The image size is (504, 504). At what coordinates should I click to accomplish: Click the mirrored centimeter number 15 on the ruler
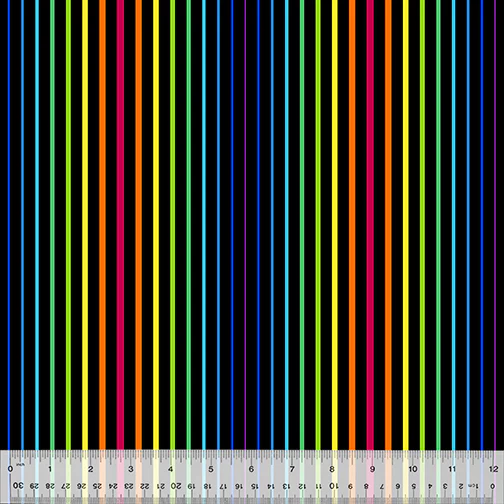(x=255, y=486)
